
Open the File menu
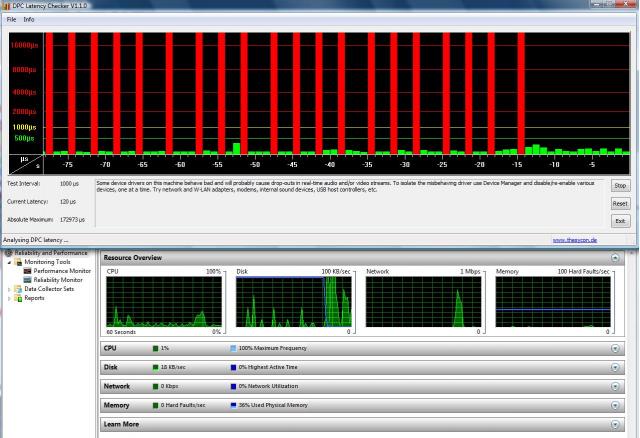11,19
